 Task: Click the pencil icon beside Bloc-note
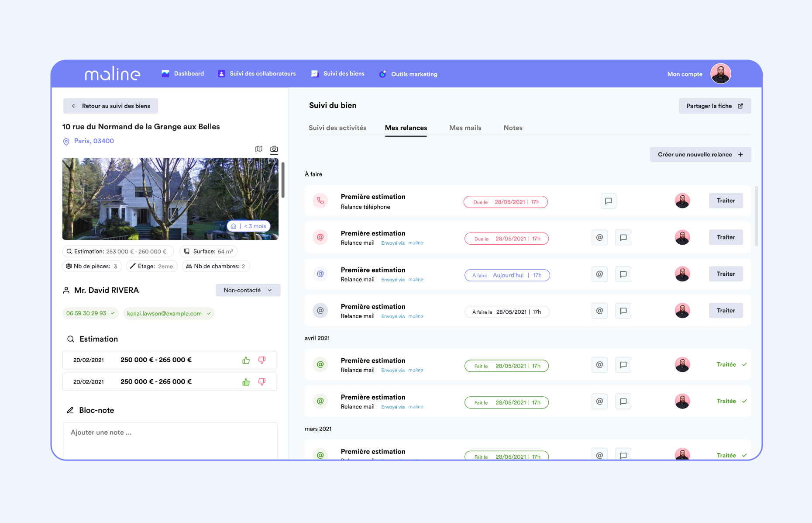pyautogui.click(x=70, y=410)
